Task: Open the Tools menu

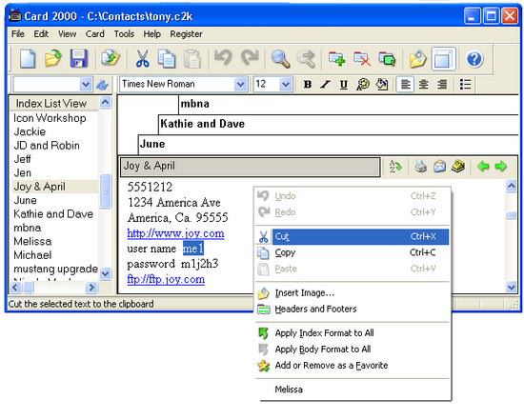Action: pos(124,34)
